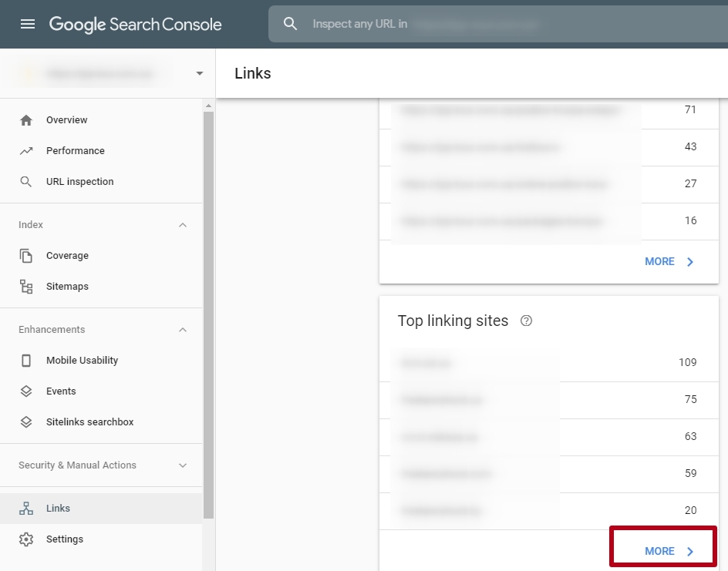Screen dimensions: 728x571
Task: Click the Mobile Usability phone icon
Action: (x=26, y=361)
